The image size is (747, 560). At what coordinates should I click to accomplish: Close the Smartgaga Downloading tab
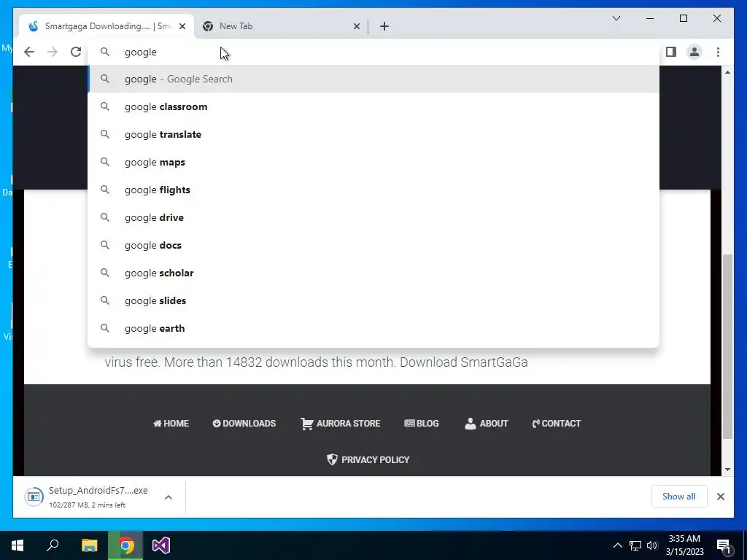click(182, 26)
